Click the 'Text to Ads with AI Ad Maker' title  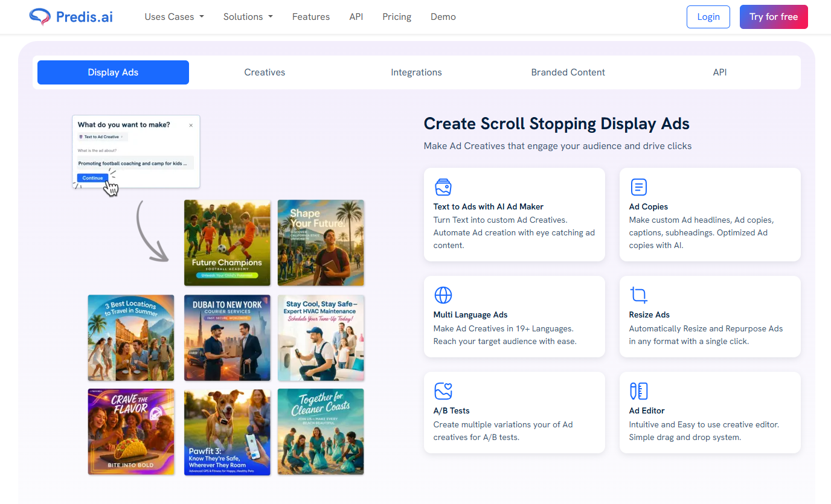[x=489, y=206]
